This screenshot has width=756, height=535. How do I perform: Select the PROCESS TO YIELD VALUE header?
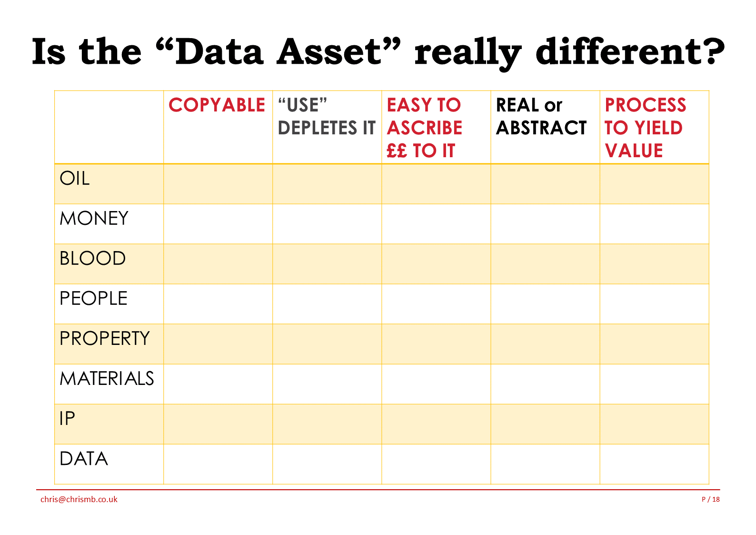(645, 128)
